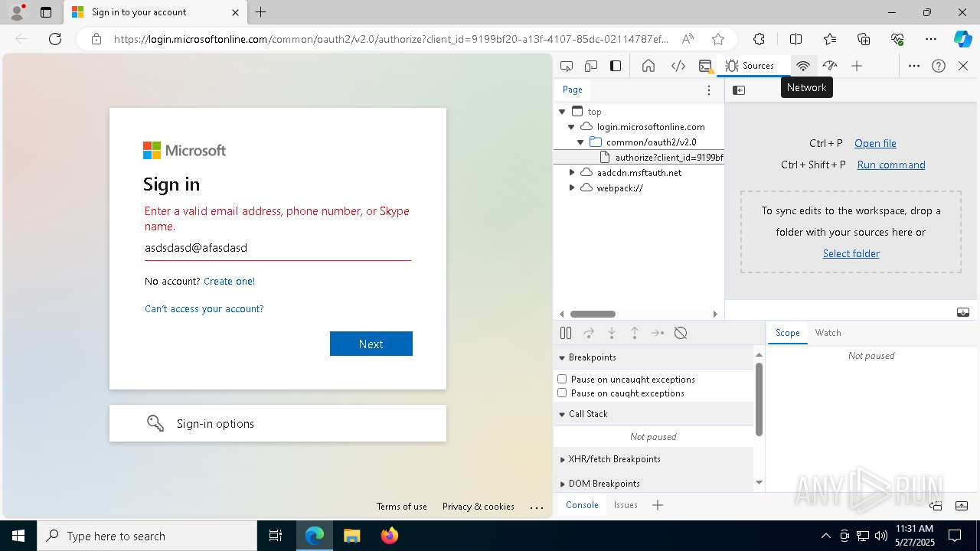Enable Pause on uncaught exceptions
The height and width of the screenshot is (551, 980).
[562, 379]
